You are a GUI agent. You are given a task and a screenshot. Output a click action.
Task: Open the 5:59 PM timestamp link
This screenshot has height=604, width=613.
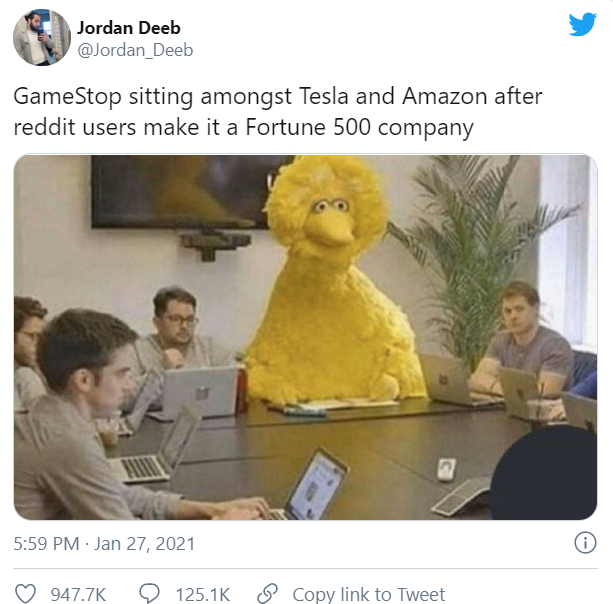(x=46, y=544)
